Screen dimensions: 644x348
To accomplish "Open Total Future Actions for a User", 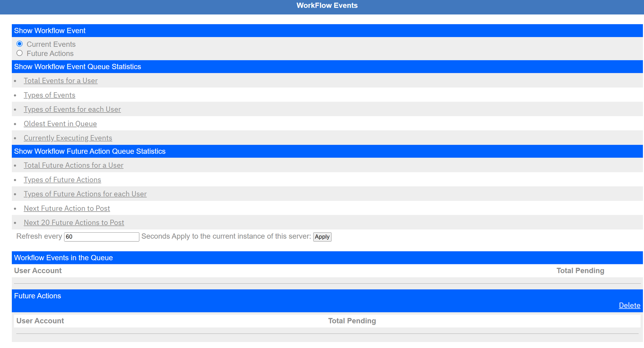I will [x=74, y=165].
